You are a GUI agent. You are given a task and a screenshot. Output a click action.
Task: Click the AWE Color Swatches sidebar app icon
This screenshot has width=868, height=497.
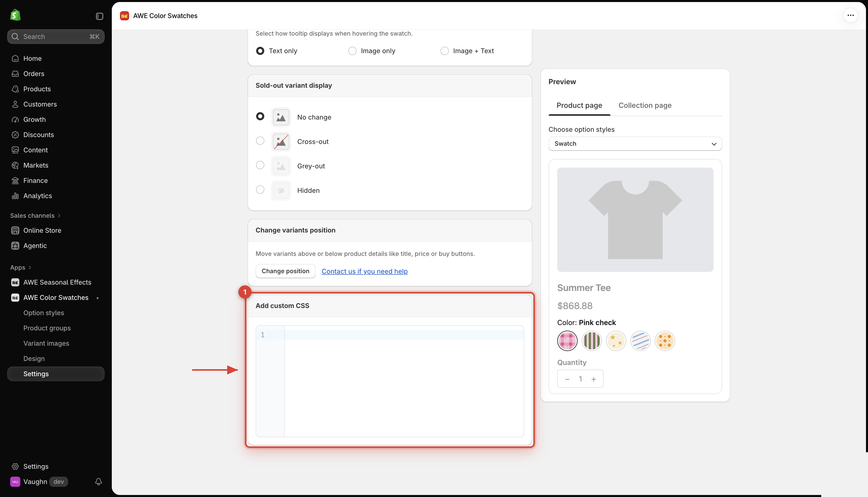pos(15,298)
